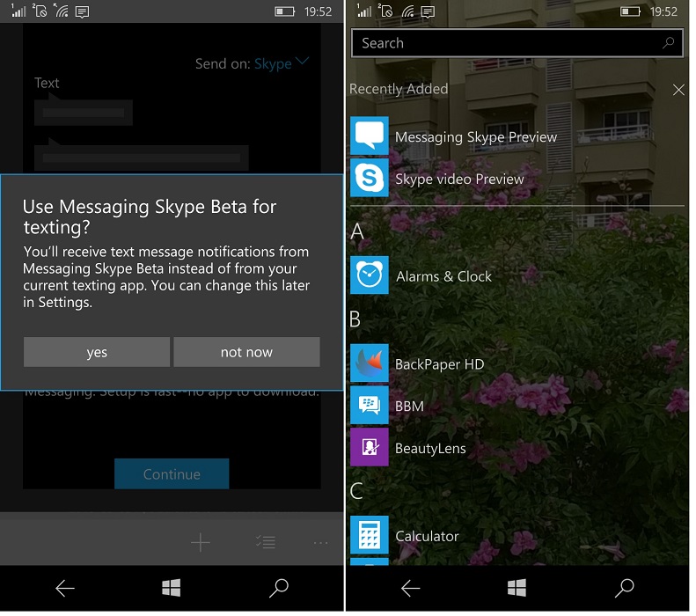This screenshot has width=696, height=616.
Task: Tap the Skype video Preview label
Action: (462, 180)
